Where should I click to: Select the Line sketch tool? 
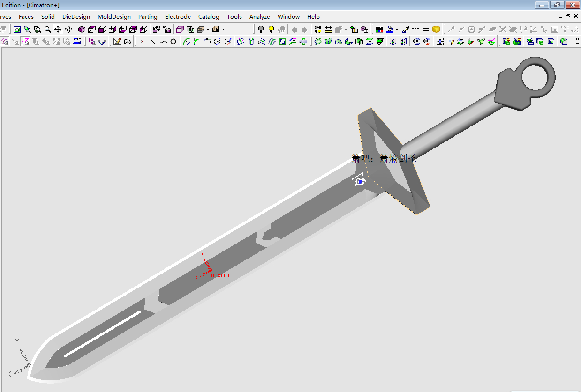point(153,41)
